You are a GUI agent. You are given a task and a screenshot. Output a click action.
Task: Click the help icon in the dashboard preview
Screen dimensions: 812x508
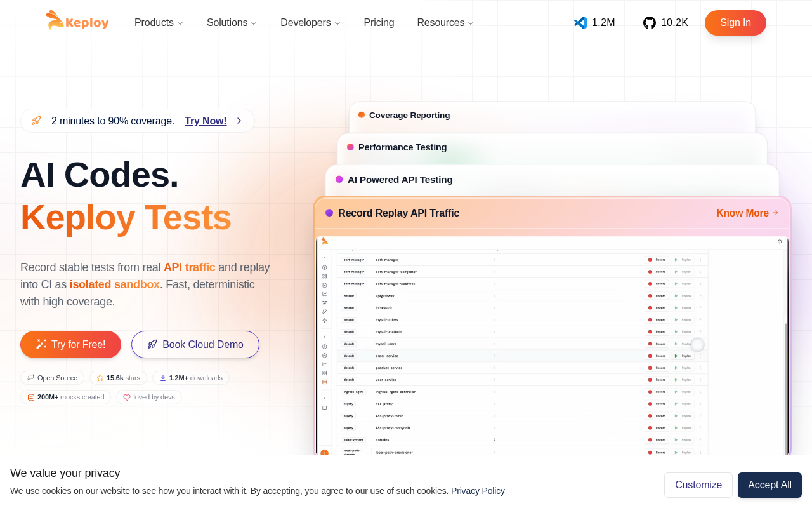780,241
